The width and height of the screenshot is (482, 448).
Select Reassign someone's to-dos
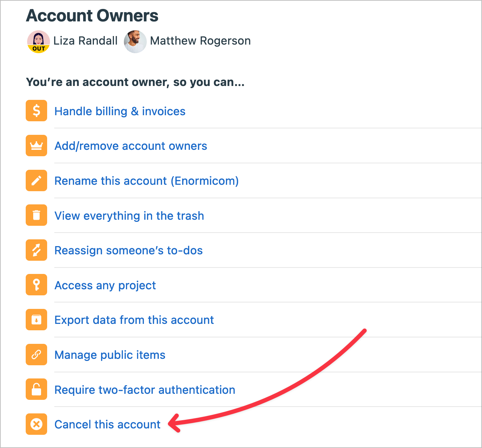click(x=129, y=250)
